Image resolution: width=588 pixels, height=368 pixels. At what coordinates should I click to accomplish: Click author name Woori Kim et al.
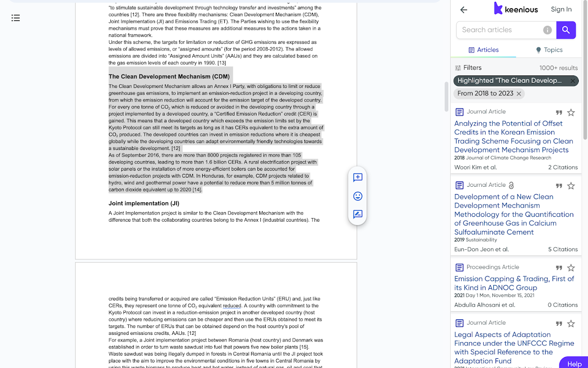coord(475,167)
